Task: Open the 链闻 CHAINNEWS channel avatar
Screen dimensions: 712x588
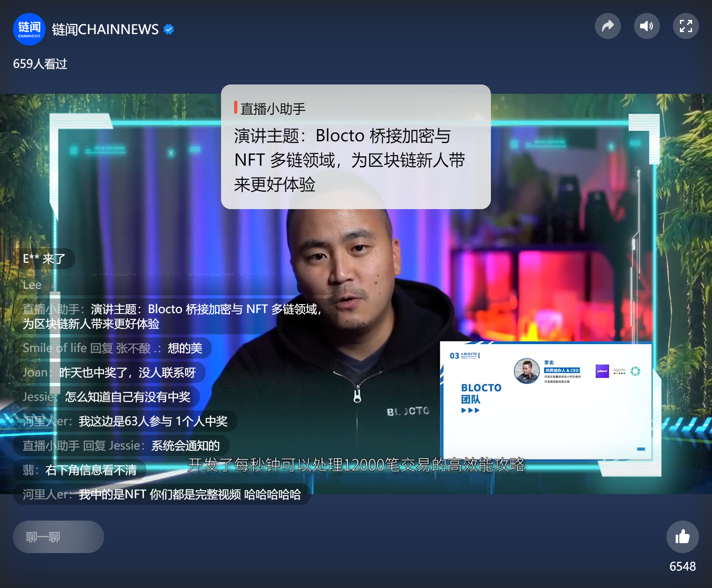Action: 29,29
